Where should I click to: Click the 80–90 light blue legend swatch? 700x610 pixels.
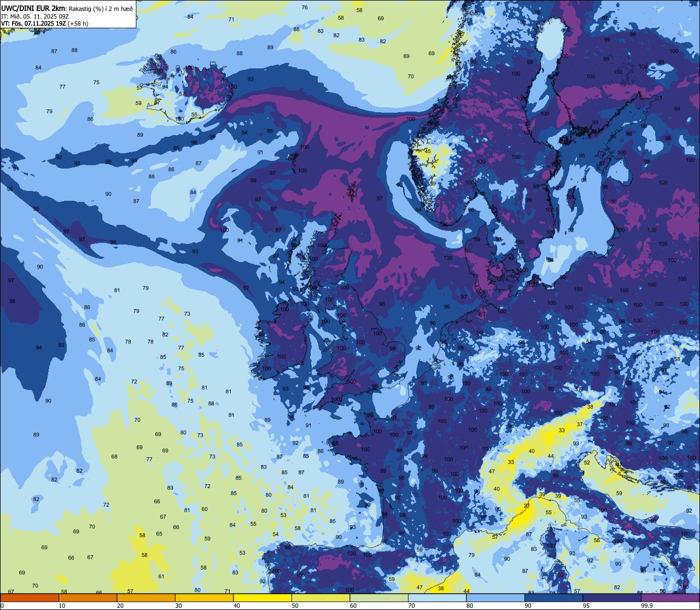[x=495, y=598]
